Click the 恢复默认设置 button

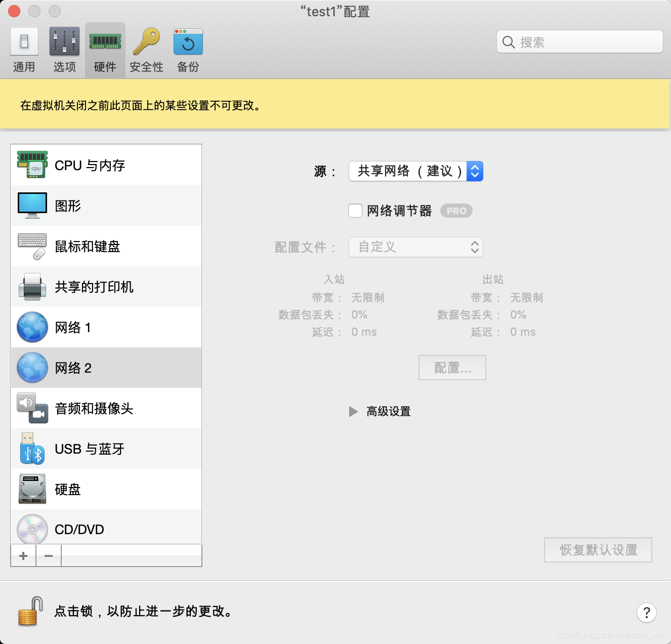tap(598, 550)
